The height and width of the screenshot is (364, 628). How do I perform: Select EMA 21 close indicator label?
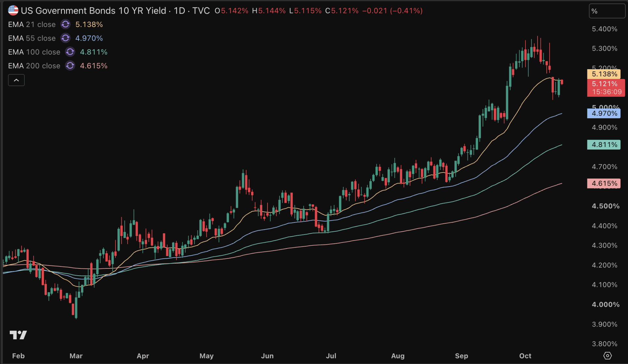32,24
